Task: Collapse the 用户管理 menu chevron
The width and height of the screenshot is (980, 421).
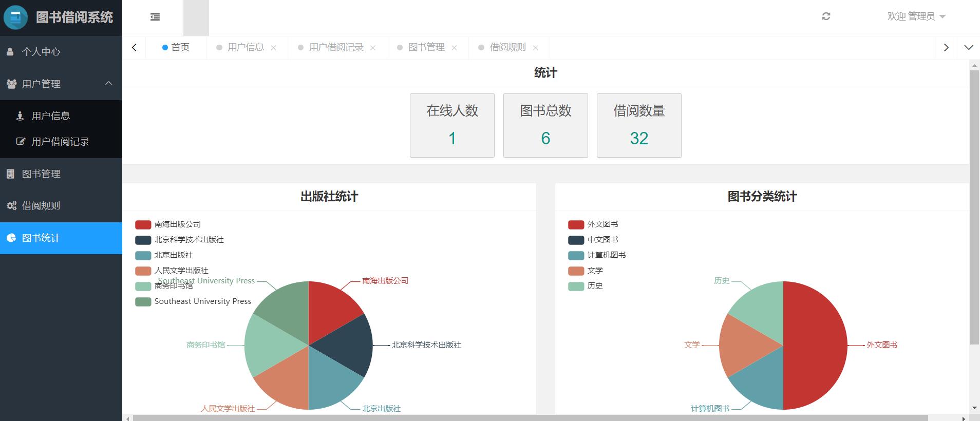Action: [x=109, y=83]
